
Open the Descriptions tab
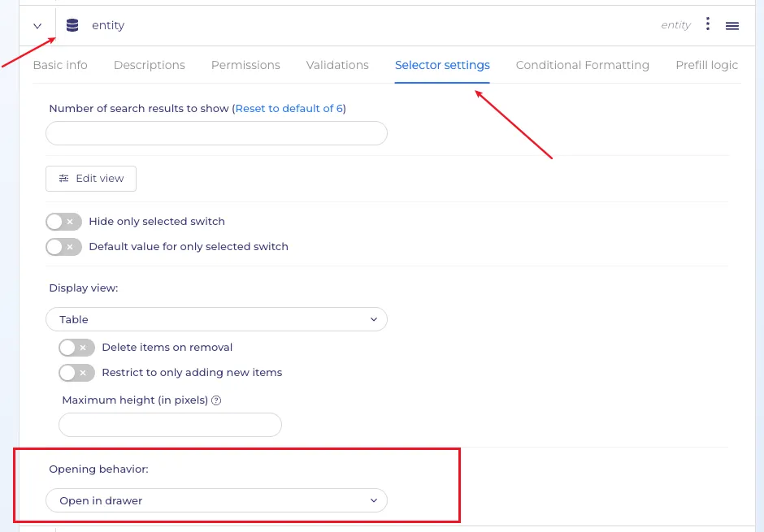click(150, 65)
